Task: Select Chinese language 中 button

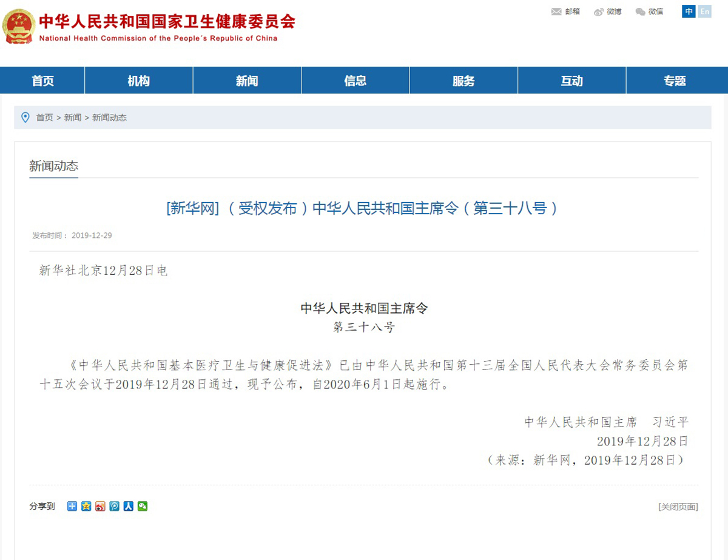Action: pos(689,12)
